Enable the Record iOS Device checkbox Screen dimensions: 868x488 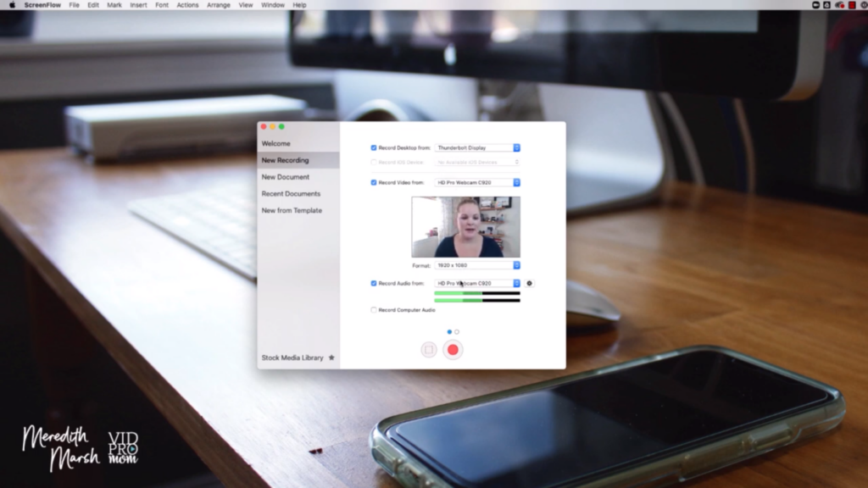point(374,162)
